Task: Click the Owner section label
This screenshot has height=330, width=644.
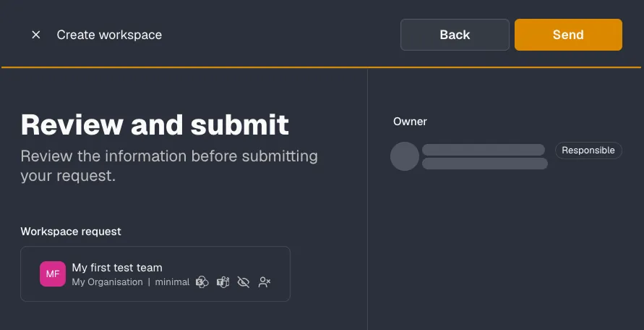Action: click(410, 122)
